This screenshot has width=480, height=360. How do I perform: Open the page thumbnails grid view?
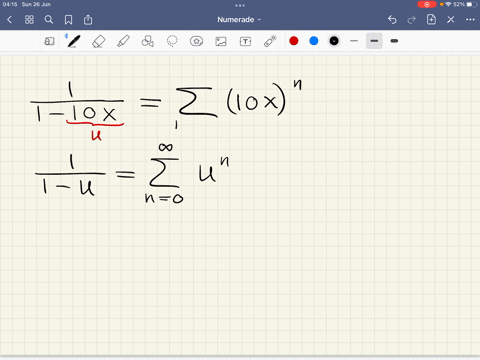tap(29, 20)
